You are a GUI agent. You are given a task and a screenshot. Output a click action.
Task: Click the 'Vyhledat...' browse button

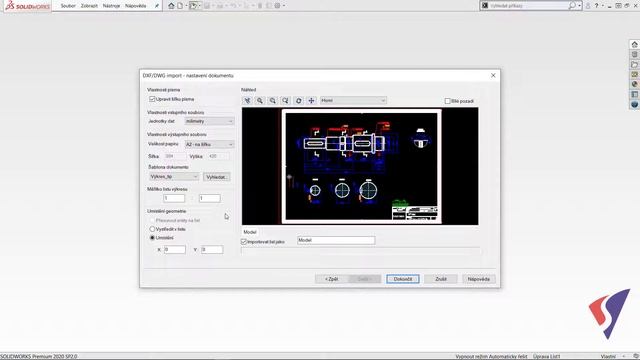tap(216, 177)
